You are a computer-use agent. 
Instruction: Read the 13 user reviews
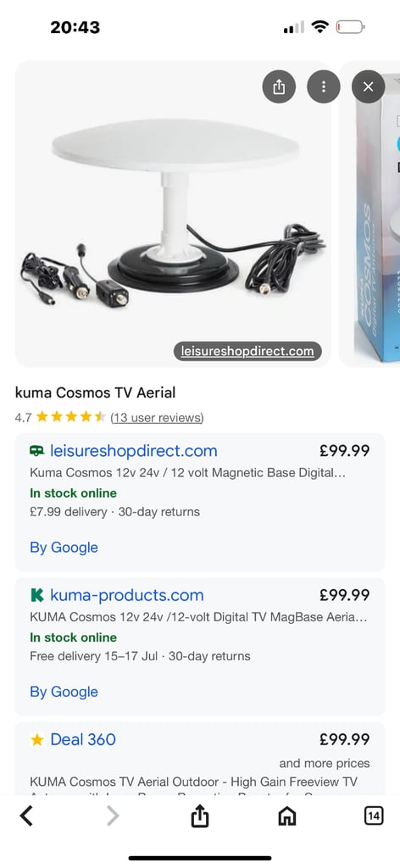point(157,417)
